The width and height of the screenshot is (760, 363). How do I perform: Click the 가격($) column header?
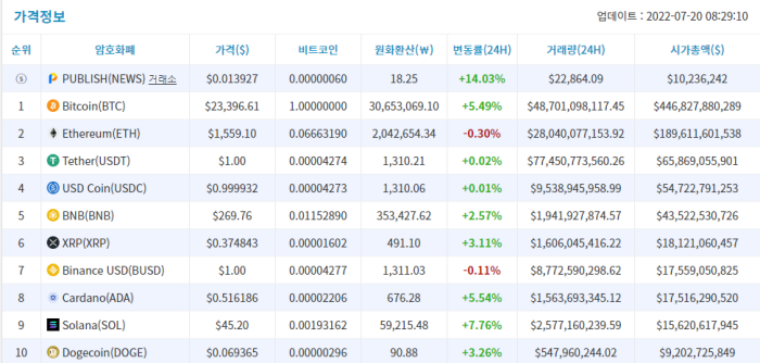point(232,49)
